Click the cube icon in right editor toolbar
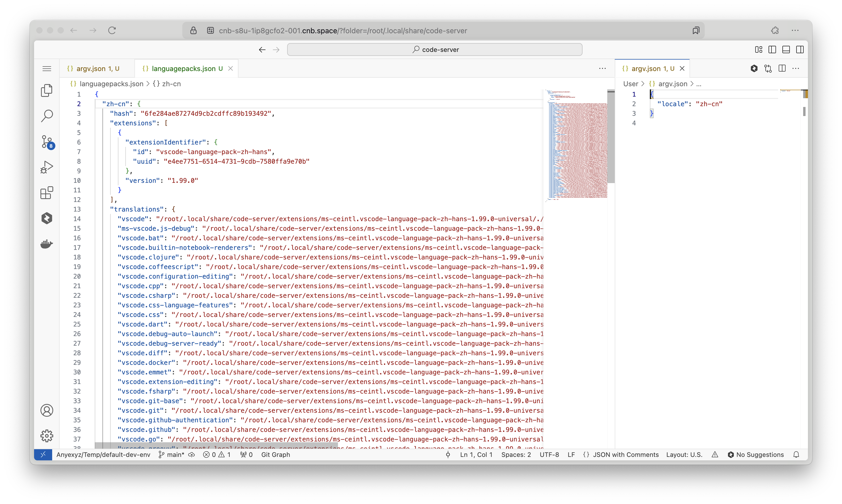The image size is (842, 504). point(754,69)
